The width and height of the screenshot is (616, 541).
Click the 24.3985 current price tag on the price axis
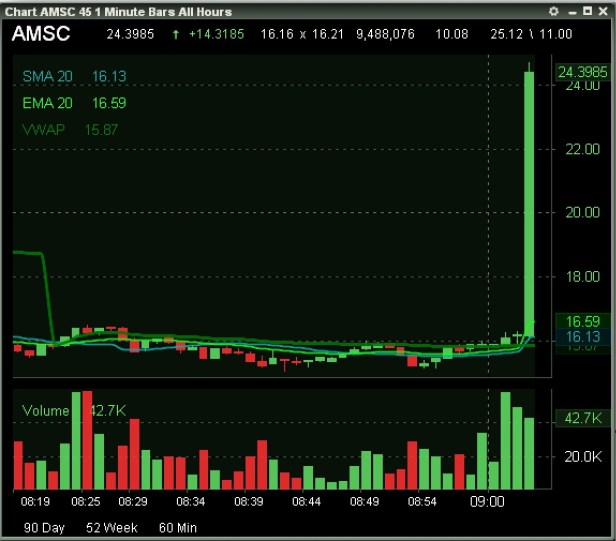(583, 72)
